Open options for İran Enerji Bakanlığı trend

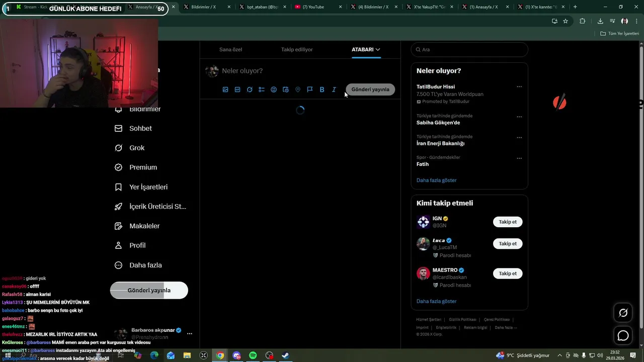click(519, 137)
